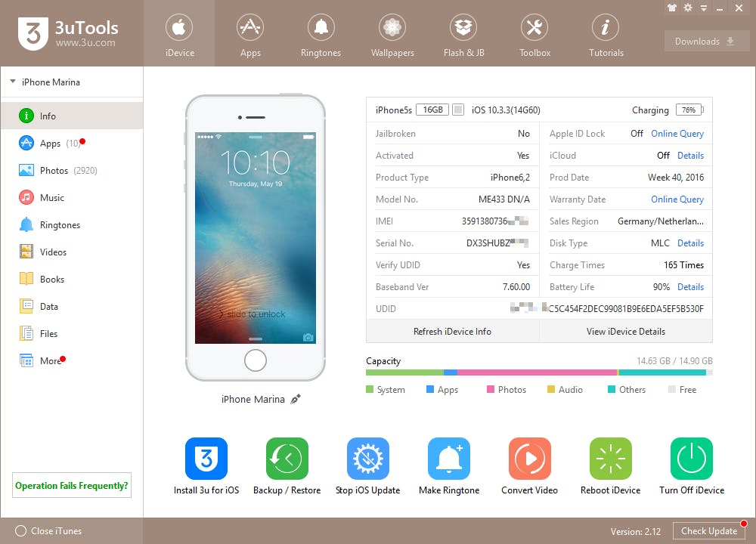Click the Install 3u for iOS icon
Image resolution: width=756 pixels, height=544 pixels.
pyautogui.click(x=206, y=458)
